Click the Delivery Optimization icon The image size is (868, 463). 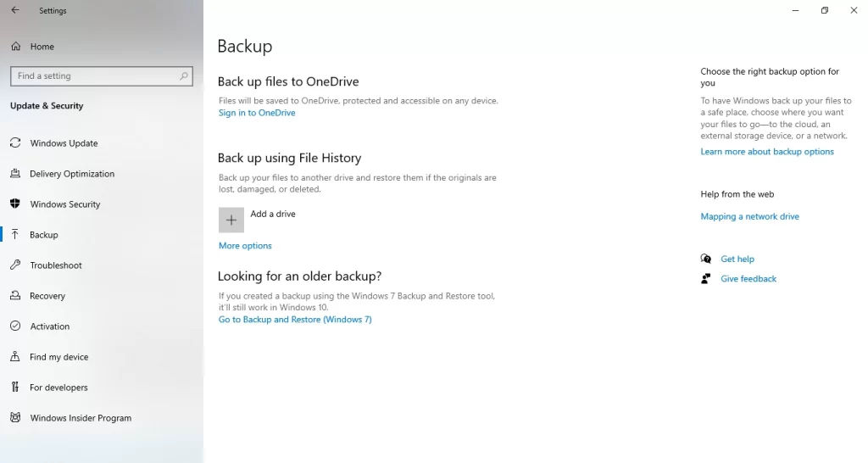point(15,174)
